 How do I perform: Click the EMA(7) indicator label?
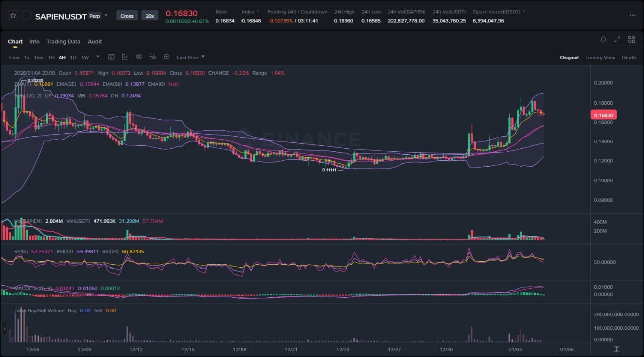22,84
